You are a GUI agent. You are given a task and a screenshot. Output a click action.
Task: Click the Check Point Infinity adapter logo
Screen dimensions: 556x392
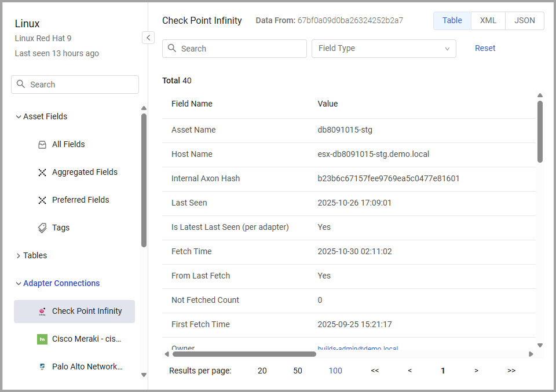coord(42,312)
